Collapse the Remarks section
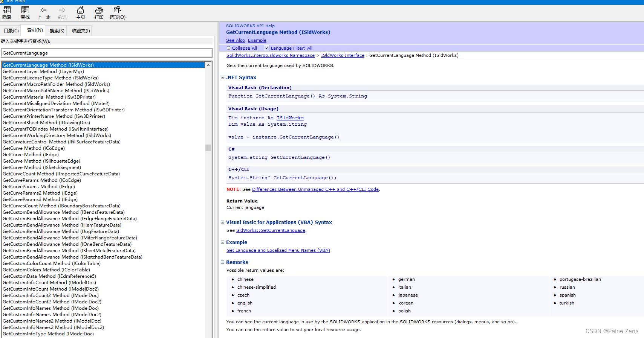 coord(223,262)
